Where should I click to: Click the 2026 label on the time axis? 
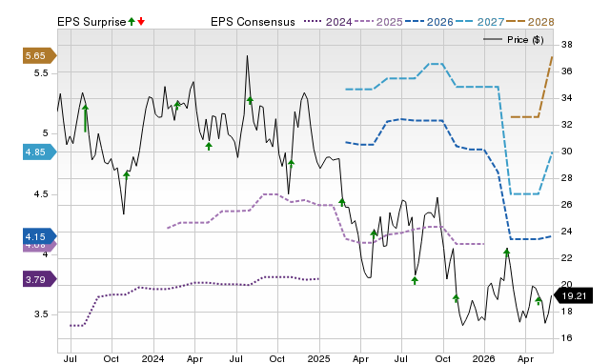tap(484, 358)
